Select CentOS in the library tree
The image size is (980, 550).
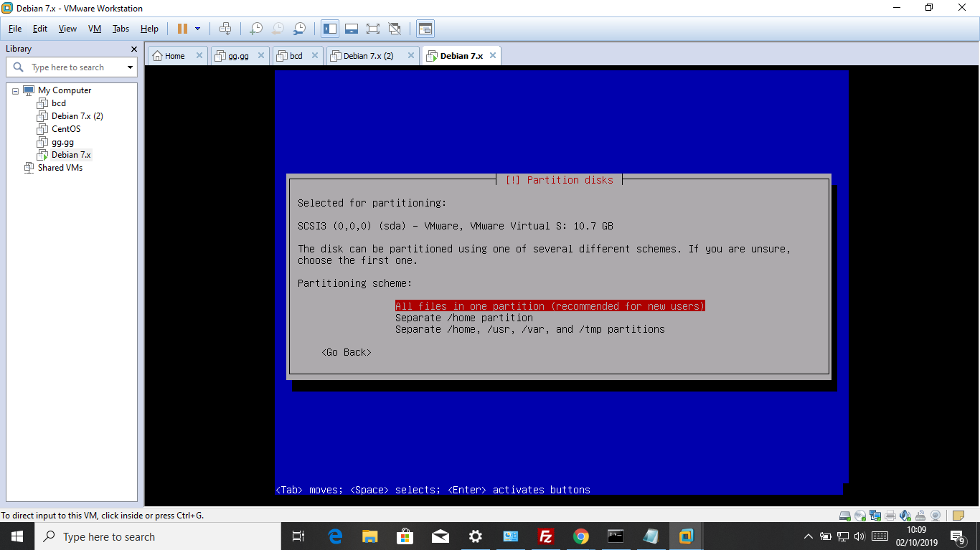(66, 129)
